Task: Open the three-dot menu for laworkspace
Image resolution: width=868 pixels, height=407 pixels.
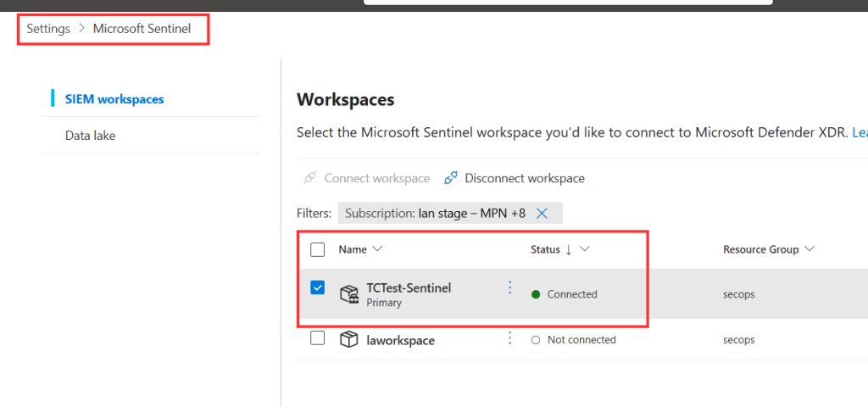Action: [509, 338]
